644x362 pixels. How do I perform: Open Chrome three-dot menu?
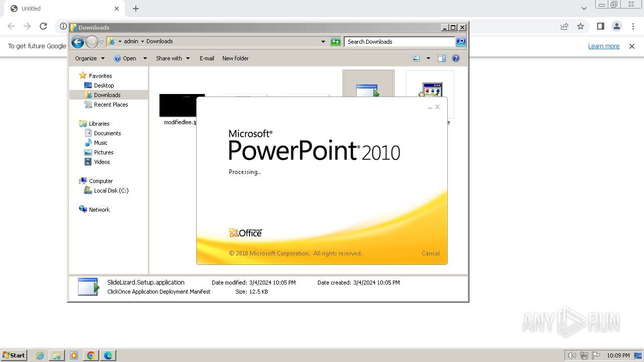pyautogui.click(x=633, y=26)
